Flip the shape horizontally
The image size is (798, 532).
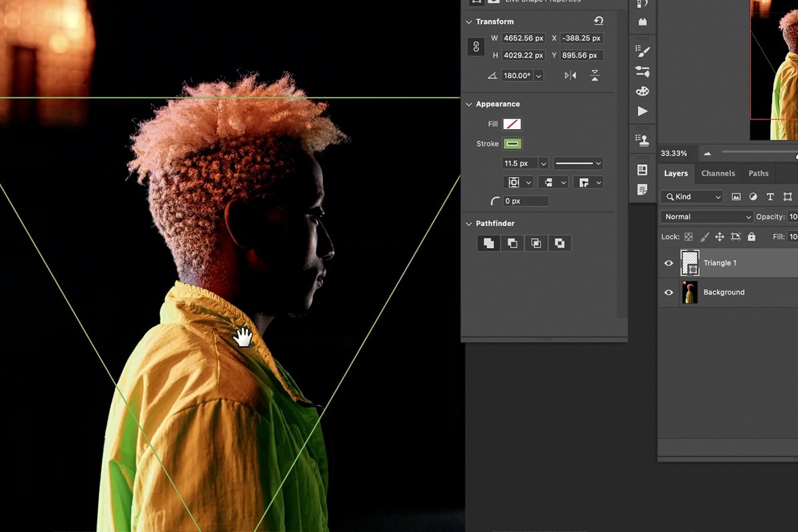click(571, 76)
